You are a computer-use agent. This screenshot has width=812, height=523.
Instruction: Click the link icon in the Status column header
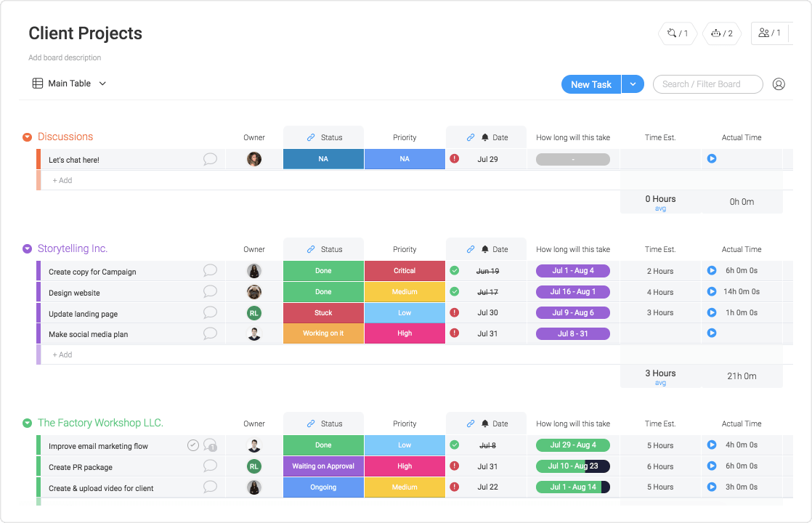(312, 137)
